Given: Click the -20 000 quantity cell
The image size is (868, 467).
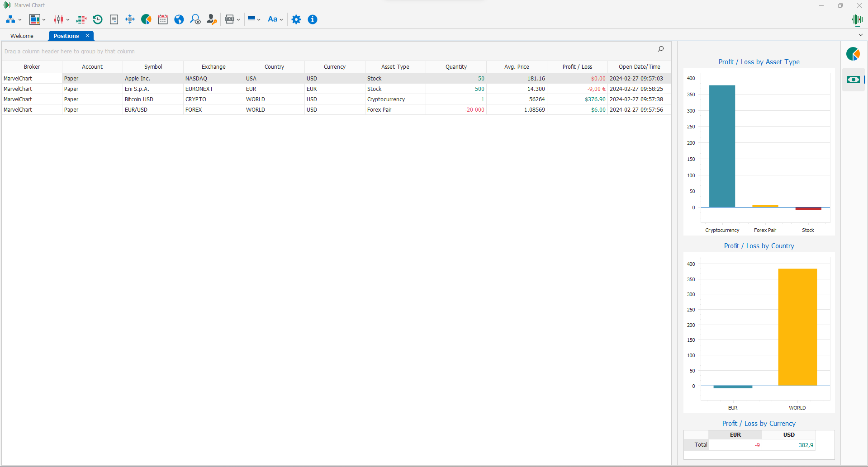Looking at the screenshot, I should coord(456,110).
